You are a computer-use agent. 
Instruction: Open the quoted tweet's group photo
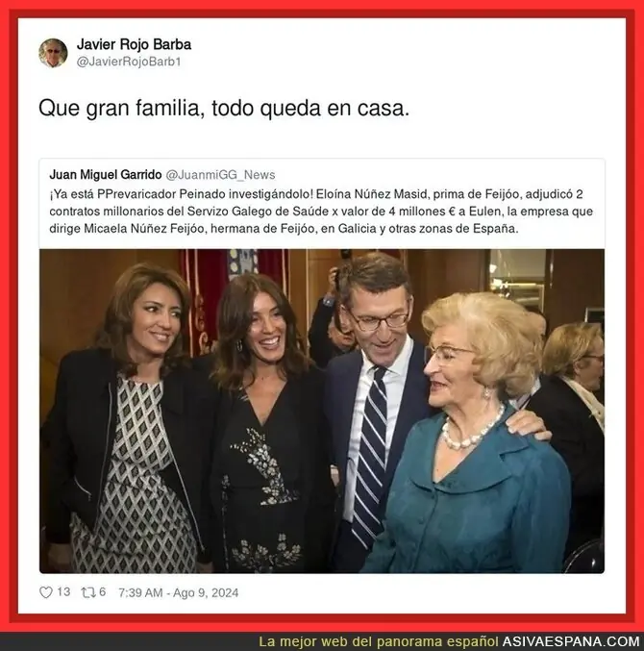point(322,411)
